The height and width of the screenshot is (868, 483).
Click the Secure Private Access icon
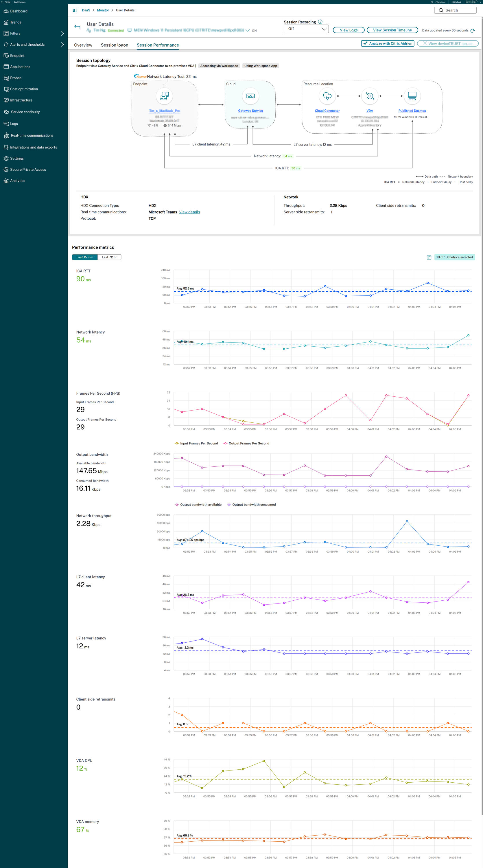[x=6, y=170]
